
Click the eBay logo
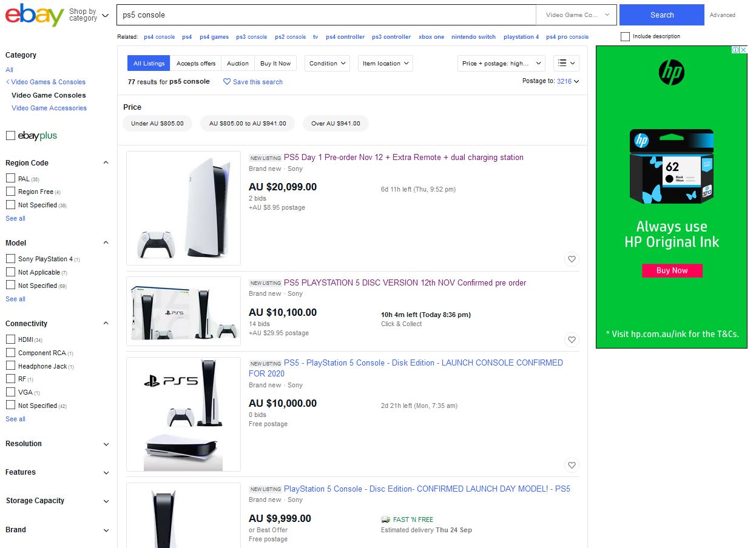(x=34, y=15)
